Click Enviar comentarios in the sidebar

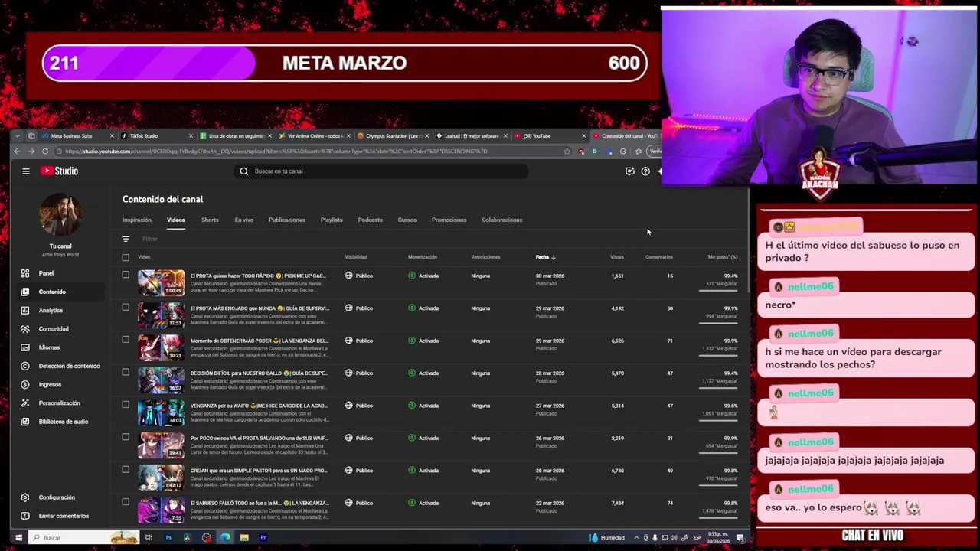(64, 516)
